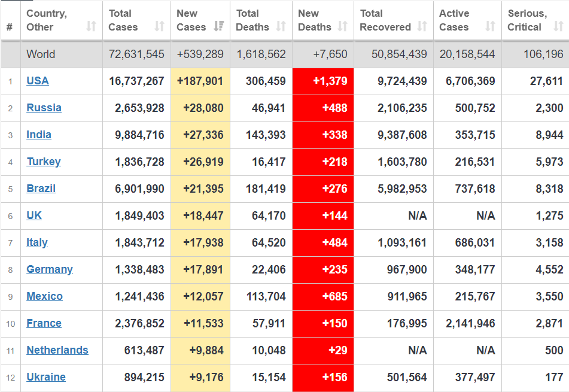Click active sort icon in New Cases header
This screenshot has width=569, height=392.
click(x=218, y=26)
